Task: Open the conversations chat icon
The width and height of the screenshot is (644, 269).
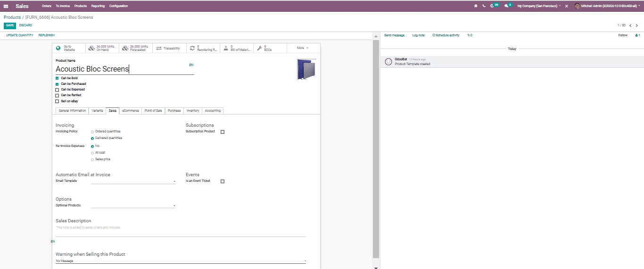Action: [506, 6]
